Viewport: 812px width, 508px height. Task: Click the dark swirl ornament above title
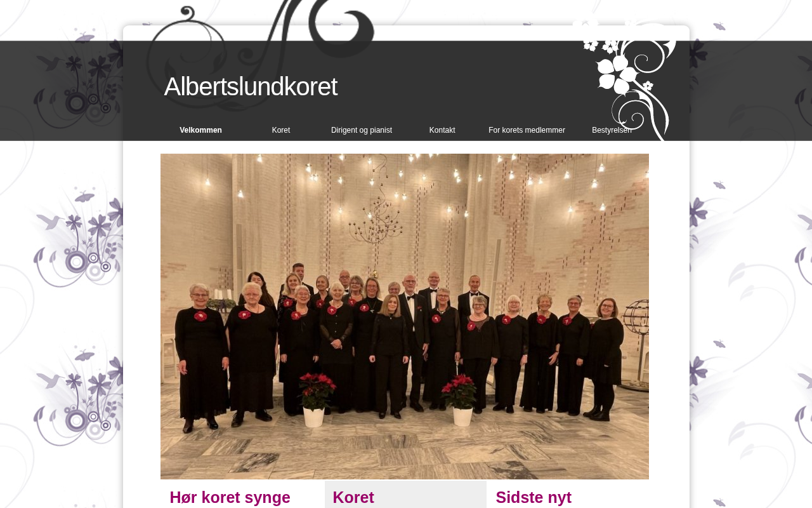pos(260,38)
